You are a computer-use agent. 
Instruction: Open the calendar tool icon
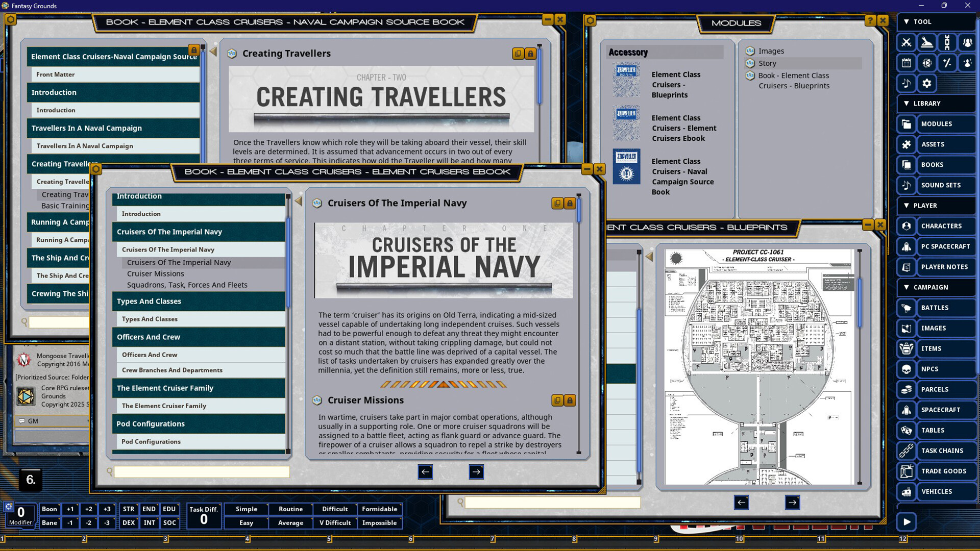point(906,63)
